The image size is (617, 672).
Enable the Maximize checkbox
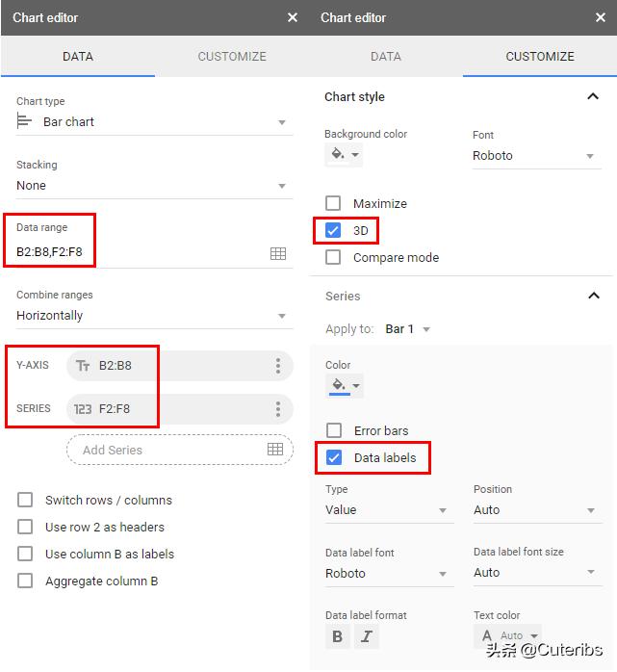pyautogui.click(x=333, y=203)
